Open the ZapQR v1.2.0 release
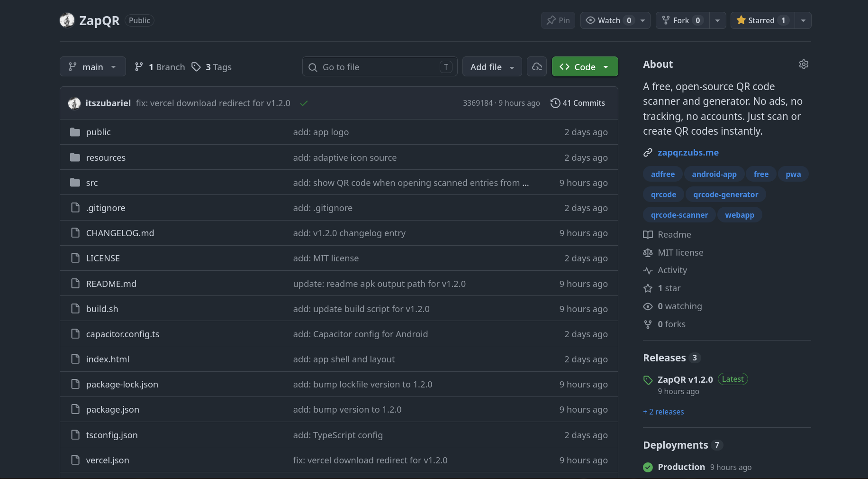The image size is (868, 479). tap(685, 379)
